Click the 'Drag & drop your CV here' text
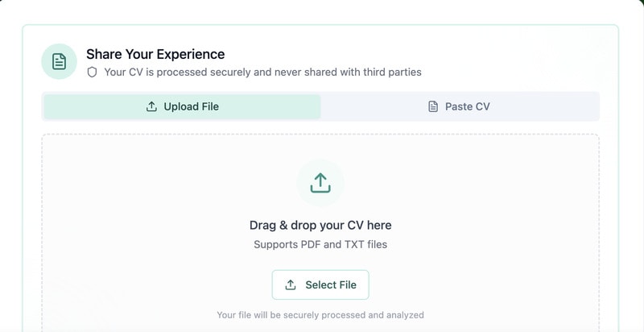Screen dimensions: 644x332 [320, 225]
